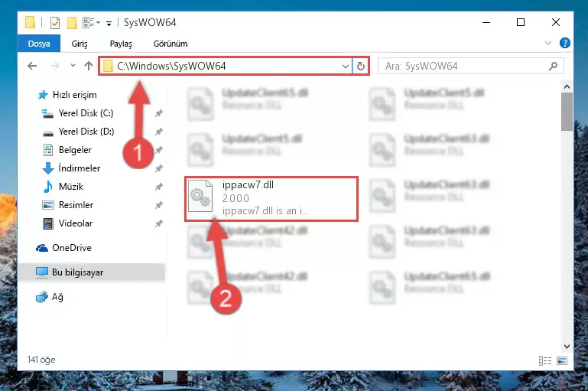The image size is (588, 391).
Task: Switch to details view icon
Action: pyautogui.click(x=545, y=360)
